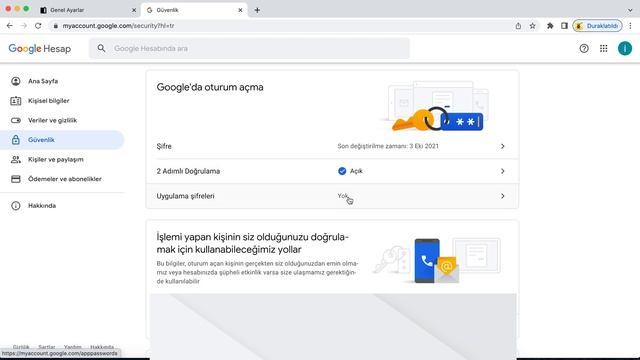The height and width of the screenshot is (360, 640).
Task: Click the Şifre label
Action: (164, 146)
